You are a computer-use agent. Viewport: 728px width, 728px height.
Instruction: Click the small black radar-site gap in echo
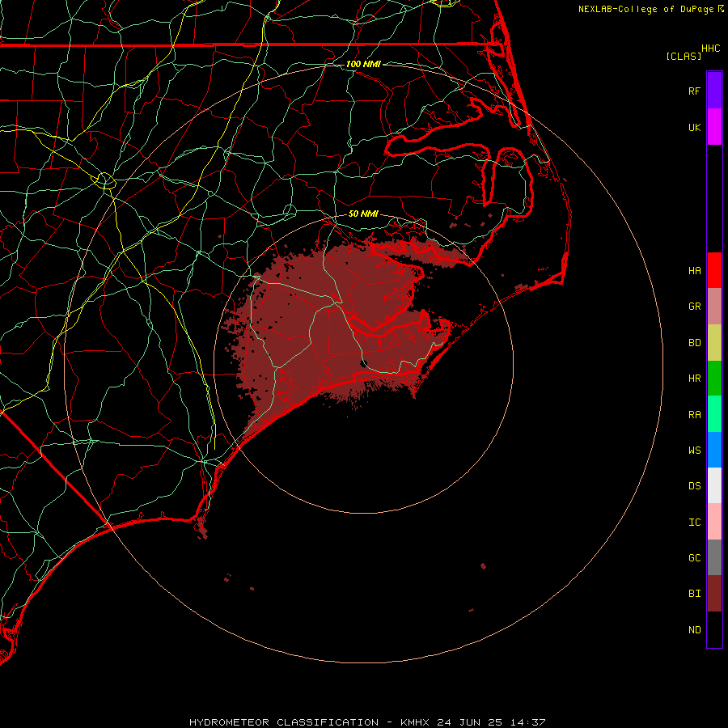point(364,362)
